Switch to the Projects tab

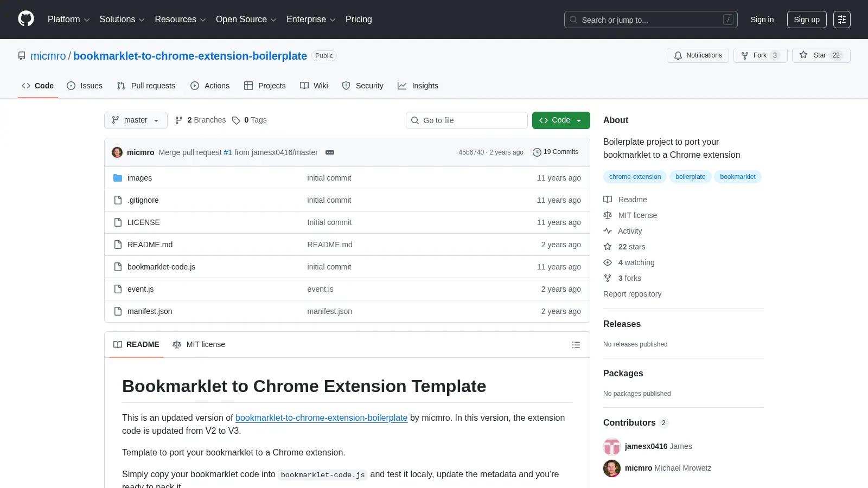[x=265, y=86]
